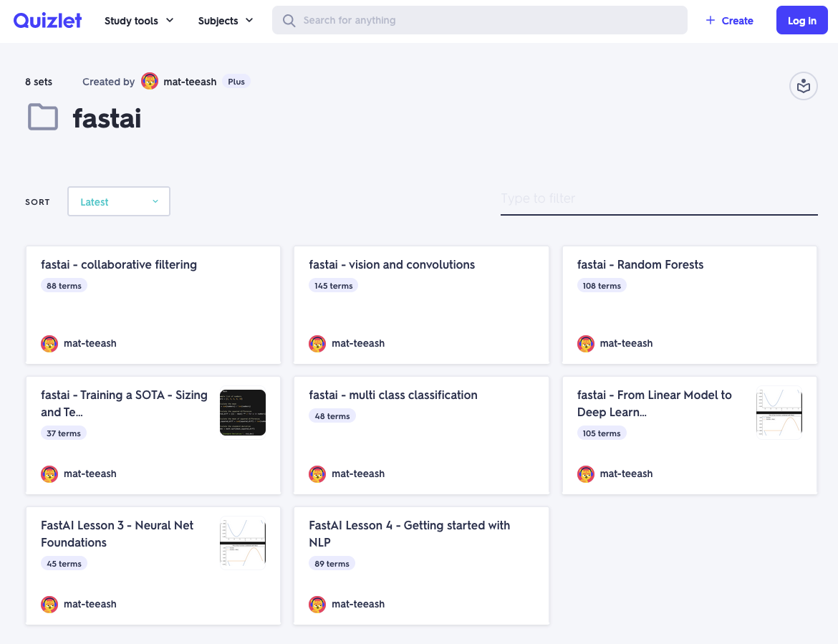The width and height of the screenshot is (838, 644).
Task: Open the Latest sort dropdown
Action: (119, 202)
